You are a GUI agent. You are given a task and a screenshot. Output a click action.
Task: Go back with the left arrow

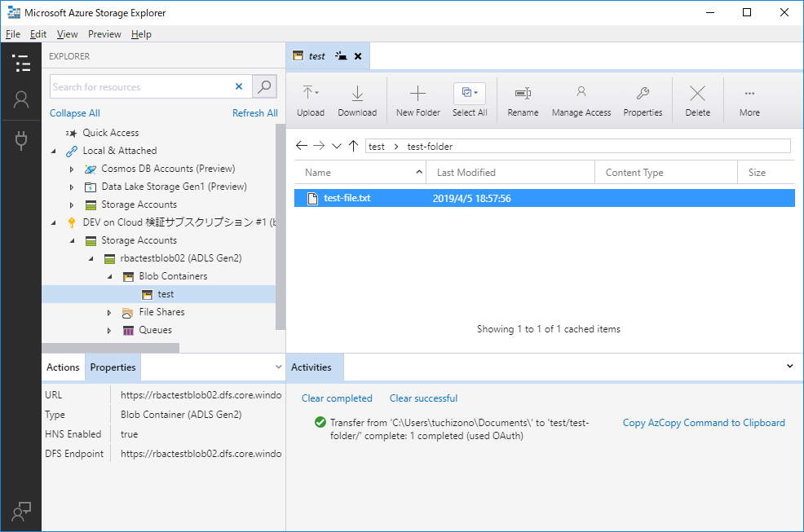[x=302, y=146]
